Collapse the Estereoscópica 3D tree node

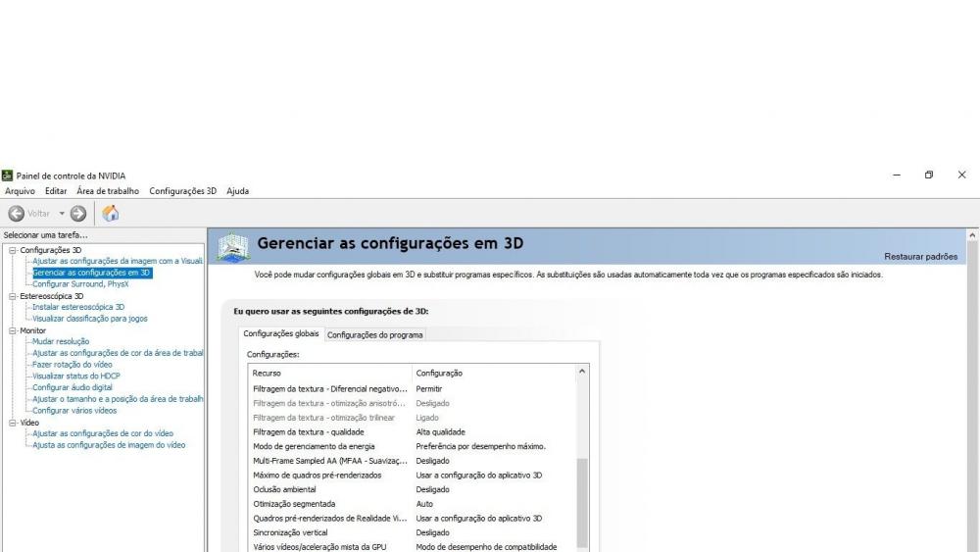[12, 296]
